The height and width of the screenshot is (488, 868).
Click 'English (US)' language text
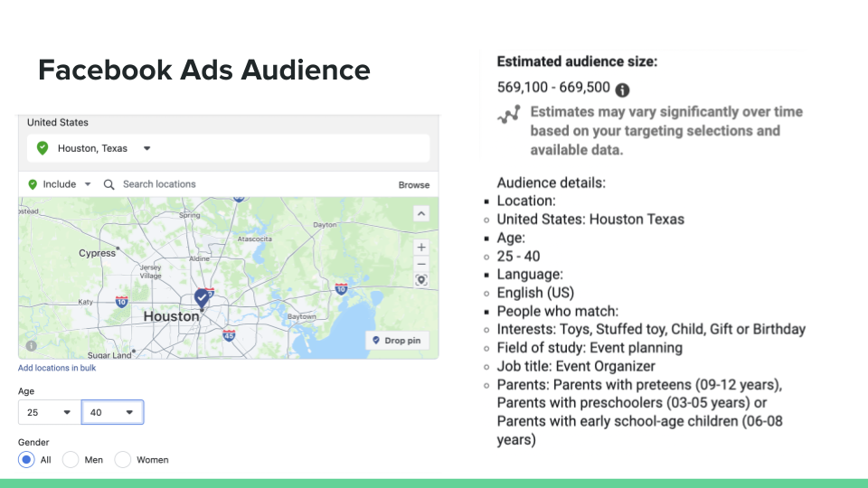click(x=535, y=293)
